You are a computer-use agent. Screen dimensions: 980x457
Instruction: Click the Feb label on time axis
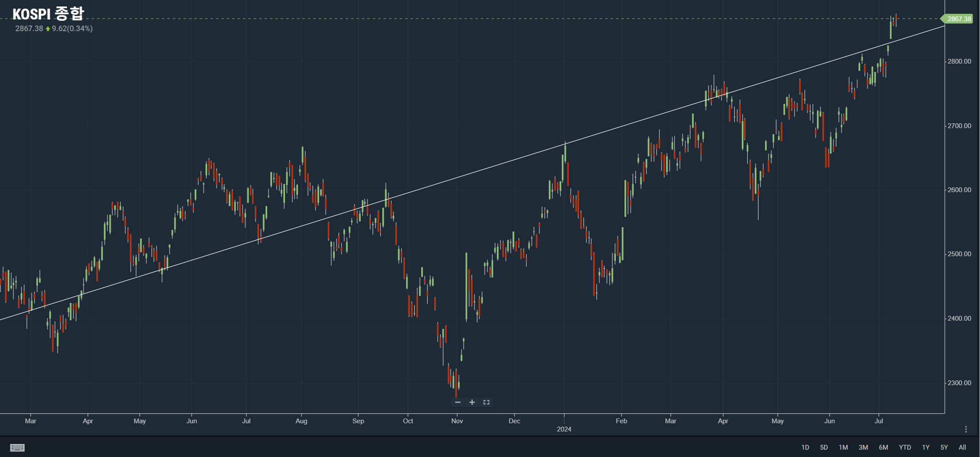621,421
